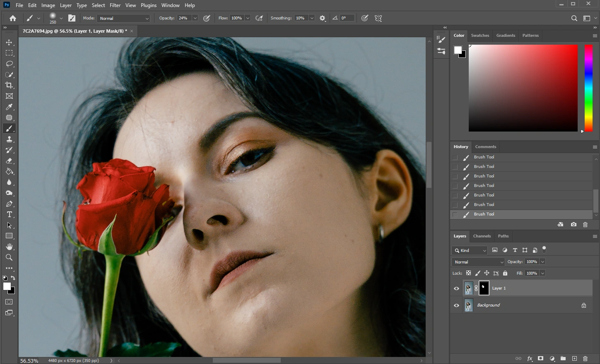Toggle Quick Mask mode

[x=9, y=302]
